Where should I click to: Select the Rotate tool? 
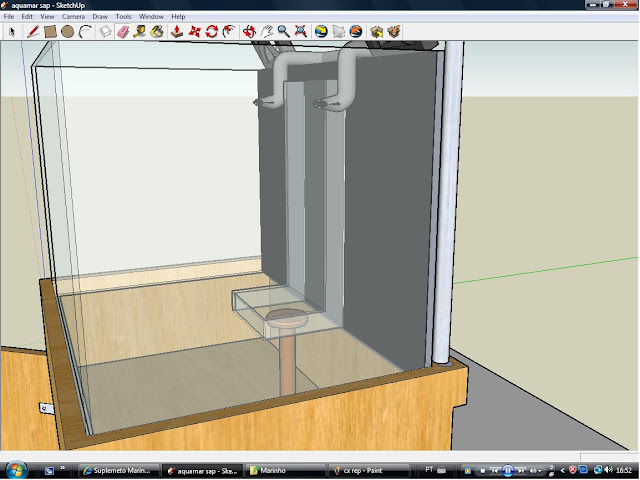click(x=211, y=31)
